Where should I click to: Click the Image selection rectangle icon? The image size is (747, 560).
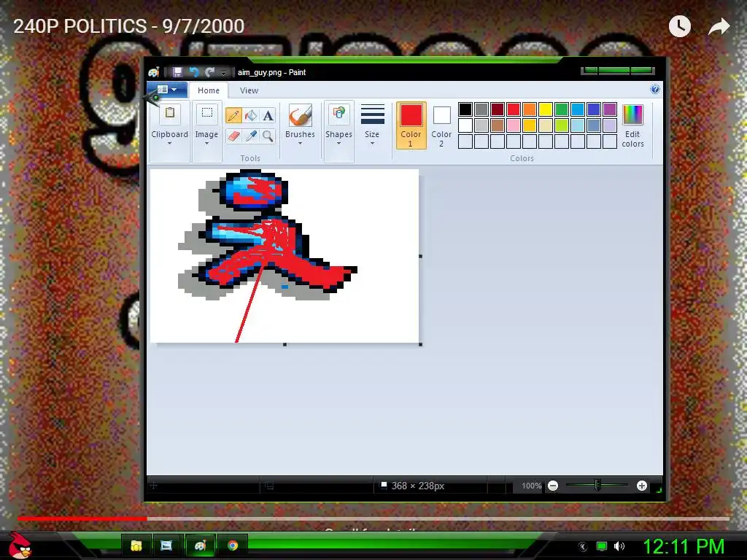[206, 114]
